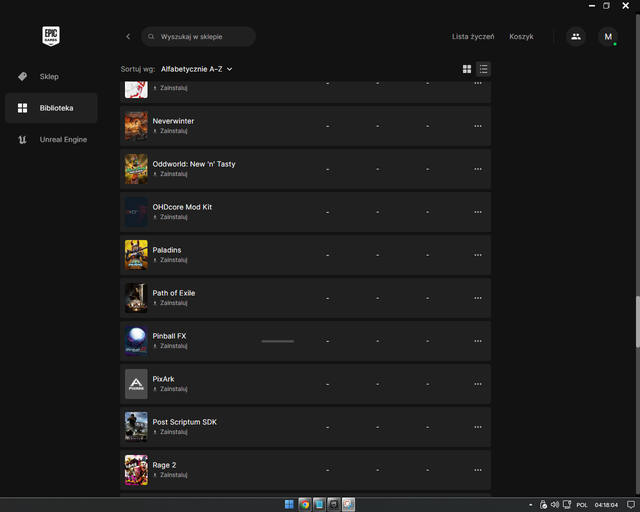
Task: Open the volume control in tray
Action: pos(555,505)
